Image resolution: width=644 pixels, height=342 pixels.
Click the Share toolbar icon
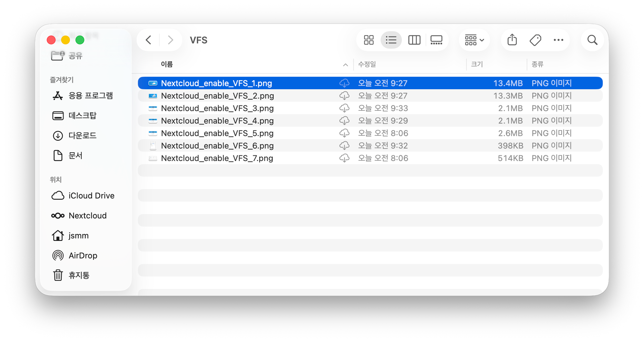(x=512, y=40)
